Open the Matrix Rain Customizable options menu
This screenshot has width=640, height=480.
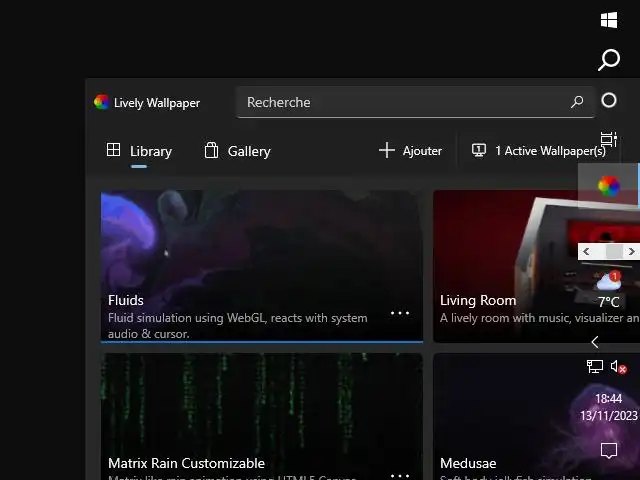tap(400, 476)
